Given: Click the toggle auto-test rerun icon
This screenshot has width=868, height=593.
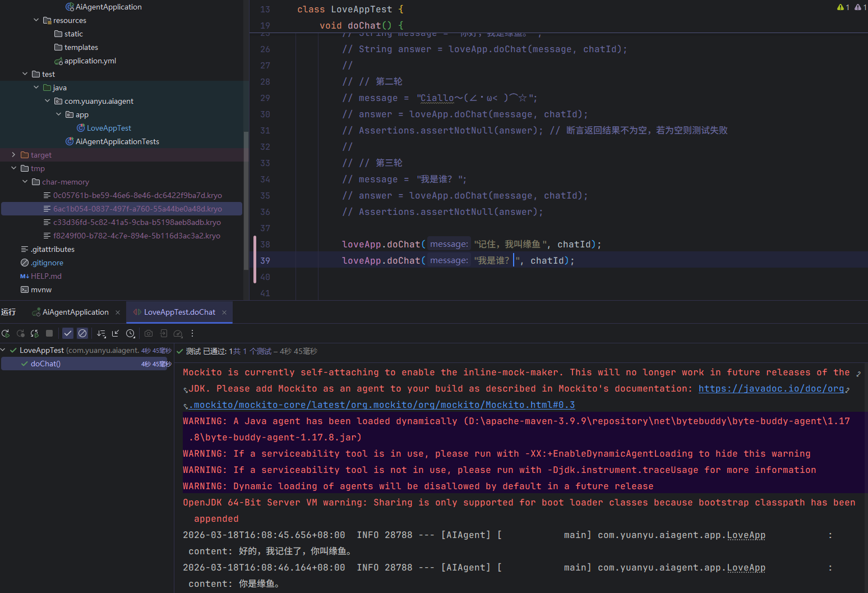Looking at the screenshot, I should point(35,333).
